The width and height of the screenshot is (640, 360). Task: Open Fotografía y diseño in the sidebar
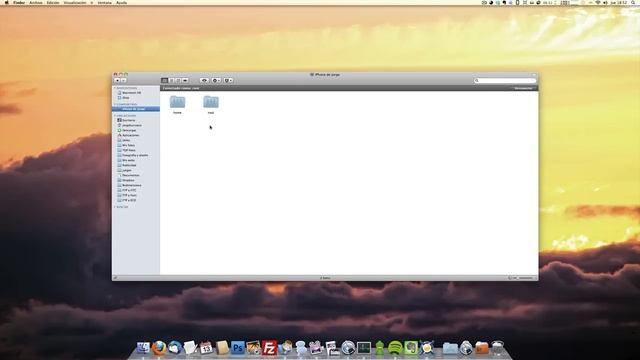pos(133,155)
